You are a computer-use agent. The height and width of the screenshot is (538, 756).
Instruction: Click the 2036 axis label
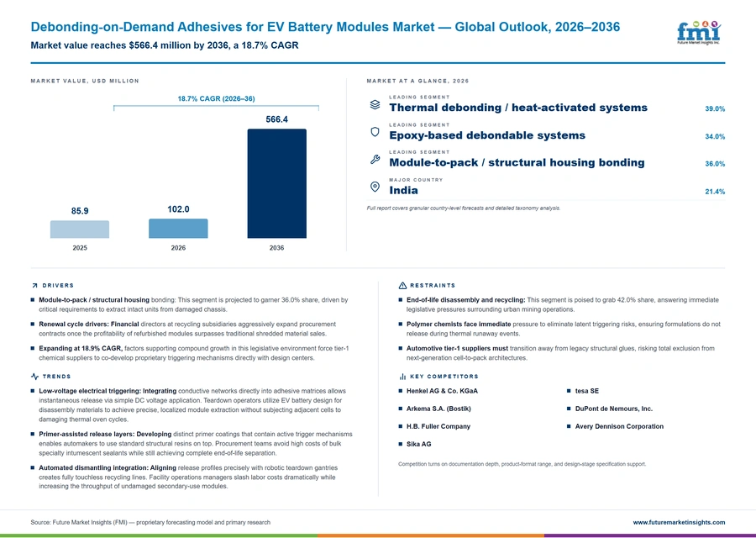pos(276,248)
